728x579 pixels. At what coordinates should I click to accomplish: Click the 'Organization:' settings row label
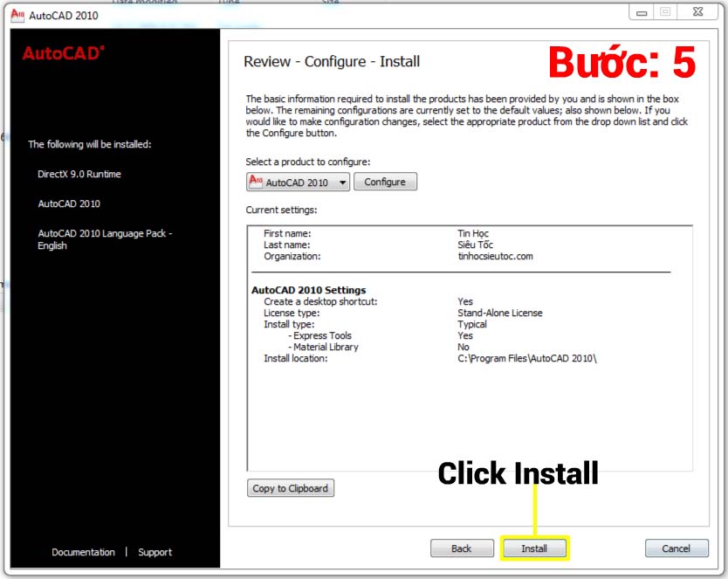click(x=292, y=256)
